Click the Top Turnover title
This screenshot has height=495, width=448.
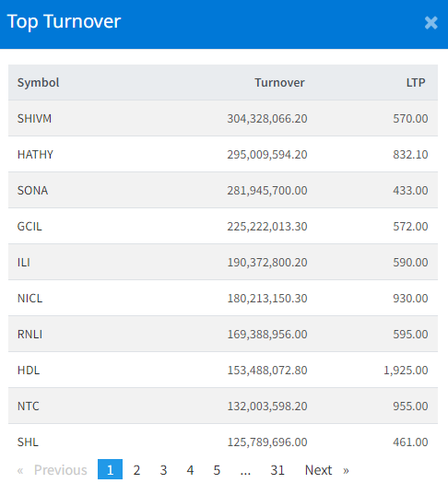(64, 22)
